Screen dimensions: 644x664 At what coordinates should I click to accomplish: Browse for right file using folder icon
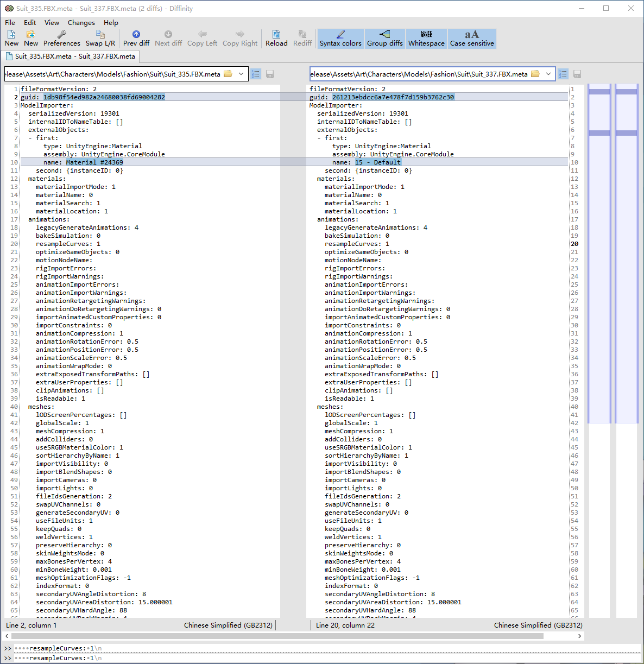535,74
